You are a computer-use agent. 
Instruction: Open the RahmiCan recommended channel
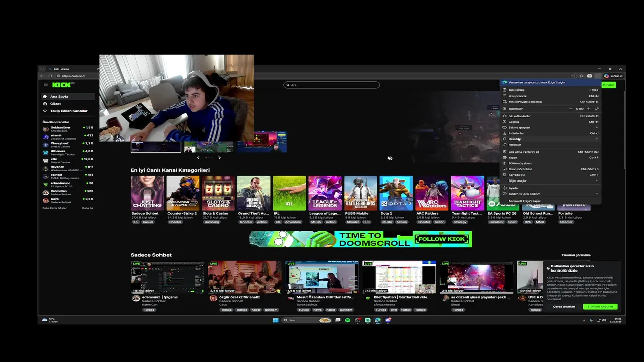click(x=67, y=192)
